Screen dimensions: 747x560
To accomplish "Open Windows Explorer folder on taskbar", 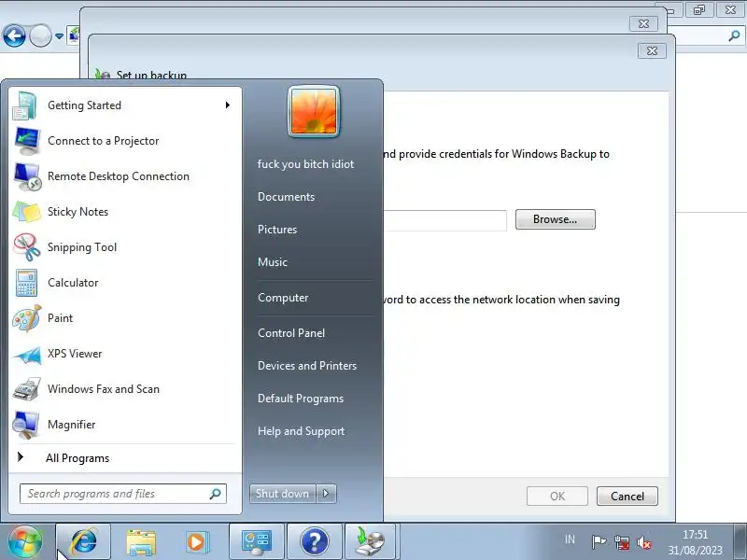I will click(141, 541).
